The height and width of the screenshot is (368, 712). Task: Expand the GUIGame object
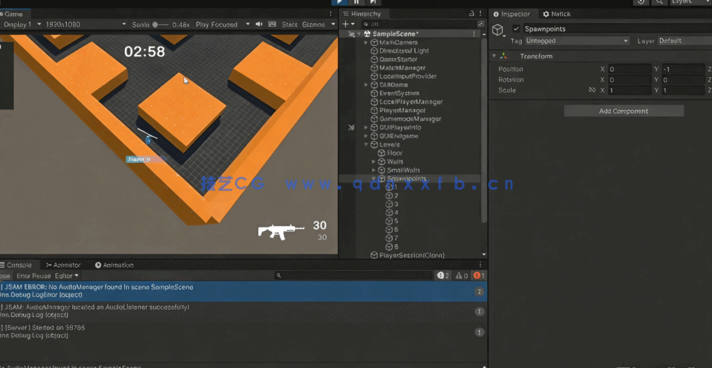[x=366, y=85]
